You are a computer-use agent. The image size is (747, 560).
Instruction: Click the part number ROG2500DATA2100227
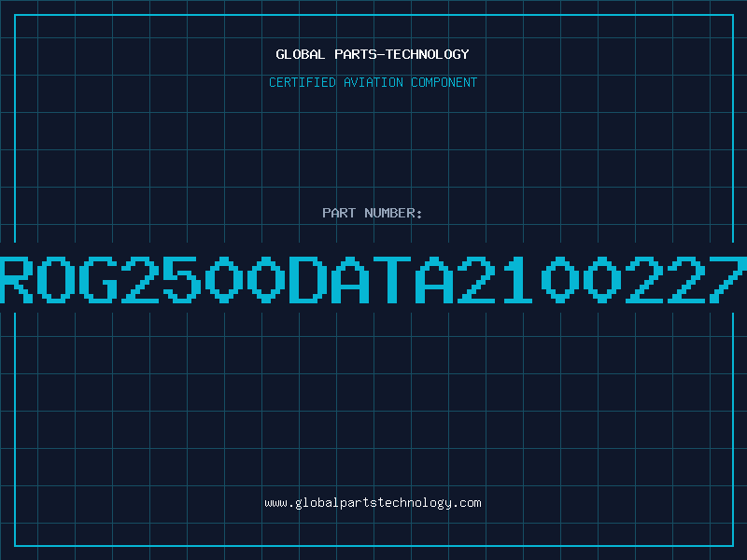click(x=373, y=280)
